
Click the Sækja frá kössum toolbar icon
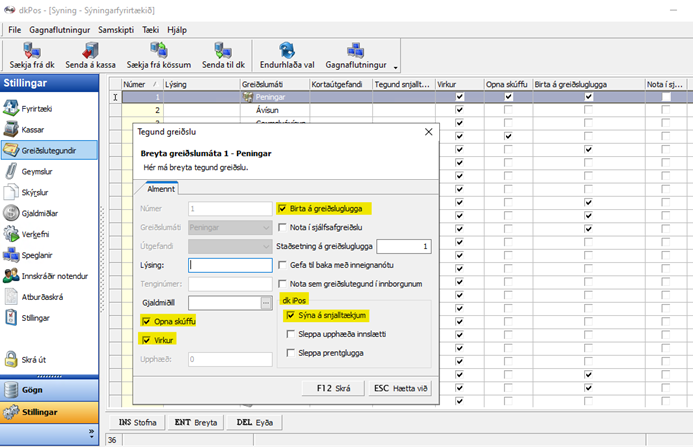click(157, 48)
